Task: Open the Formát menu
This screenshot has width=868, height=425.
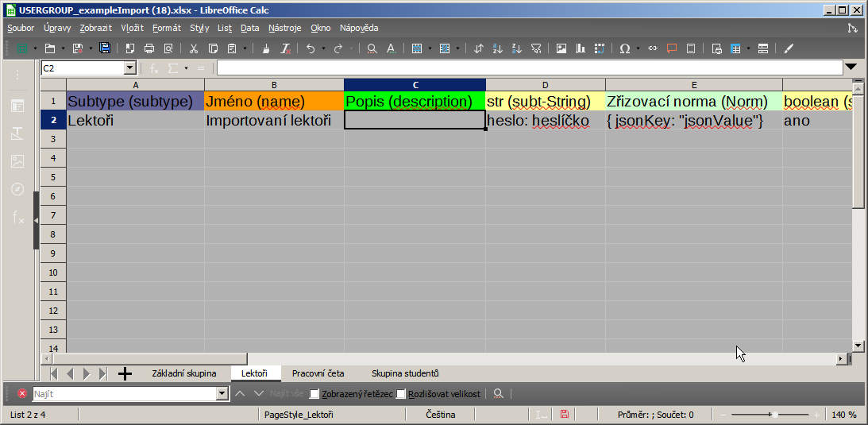Action: [x=166, y=28]
